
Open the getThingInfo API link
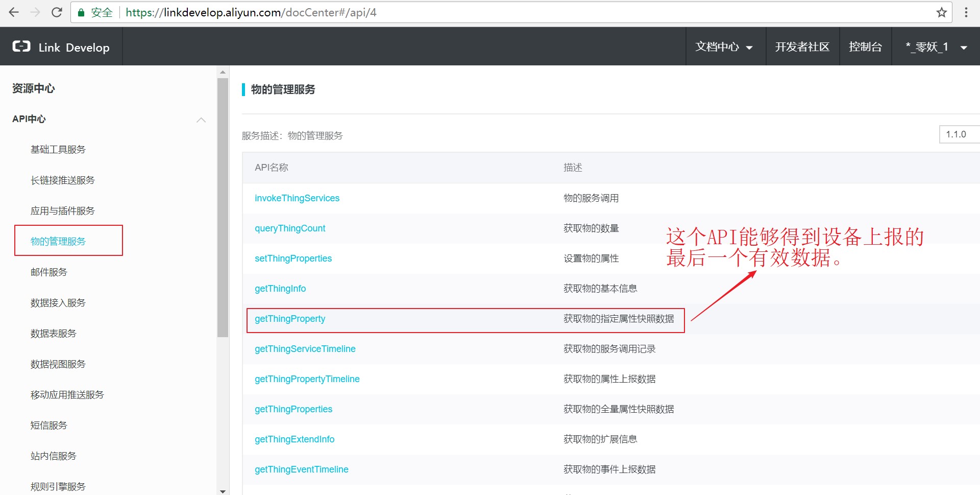tap(280, 289)
